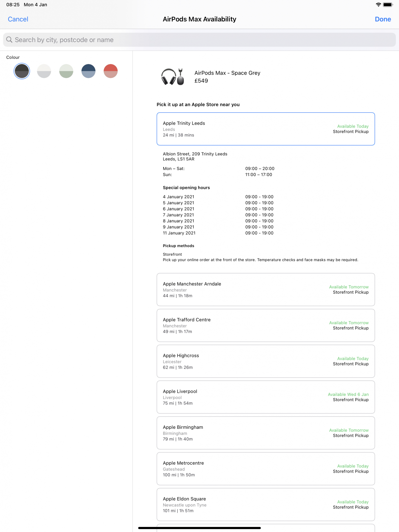Tap Available Wed 6 Jan status
The height and width of the screenshot is (532, 399).
[348, 394]
